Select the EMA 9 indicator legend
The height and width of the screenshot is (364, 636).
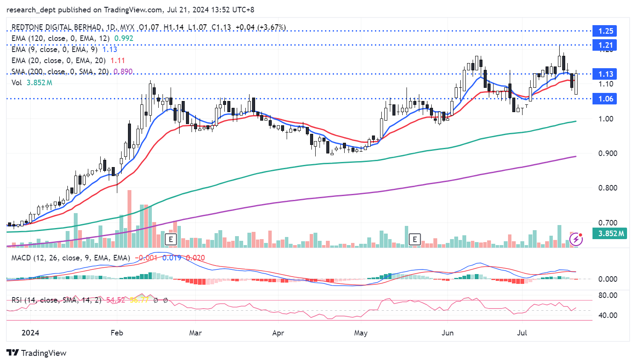(54, 49)
